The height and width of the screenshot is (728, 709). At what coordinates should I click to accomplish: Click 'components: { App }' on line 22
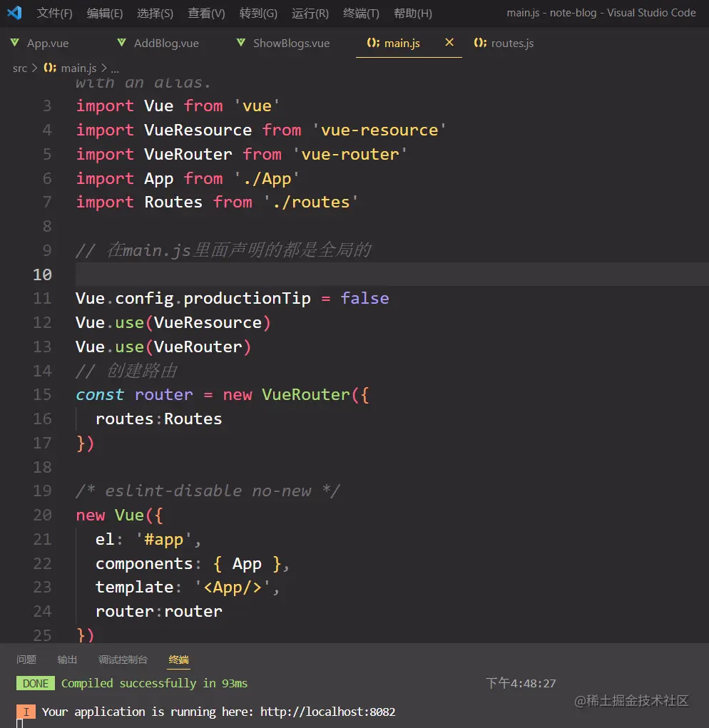[x=189, y=563]
